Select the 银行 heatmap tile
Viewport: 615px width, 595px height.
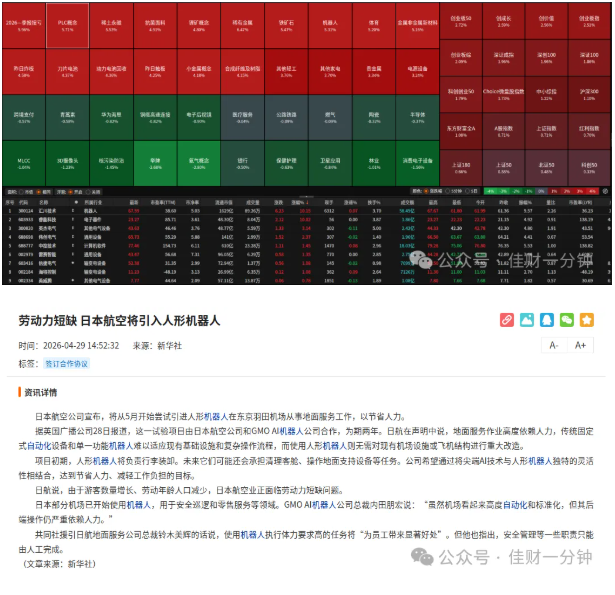(x=242, y=163)
